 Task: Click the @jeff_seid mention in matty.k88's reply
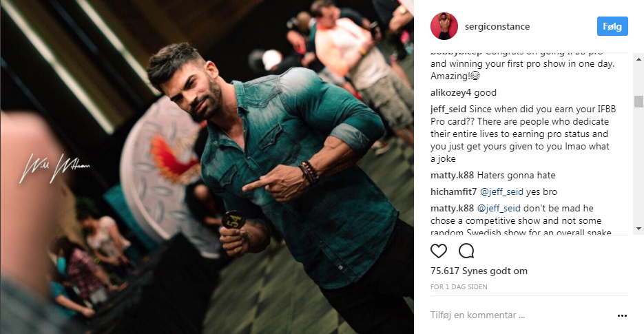tap(499, 208)
